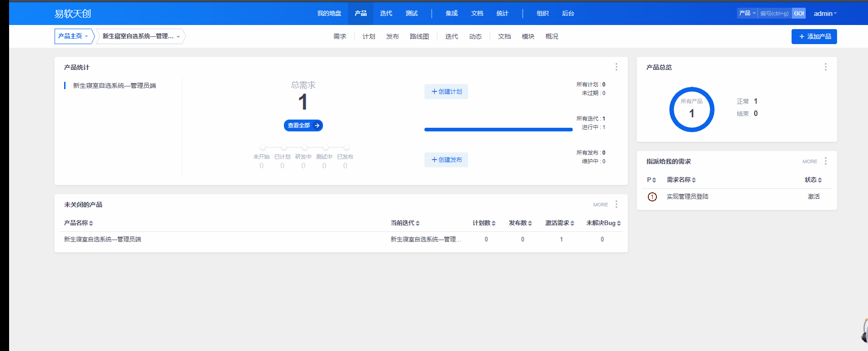Click the 创建发布 button

(x=446, y=160)
